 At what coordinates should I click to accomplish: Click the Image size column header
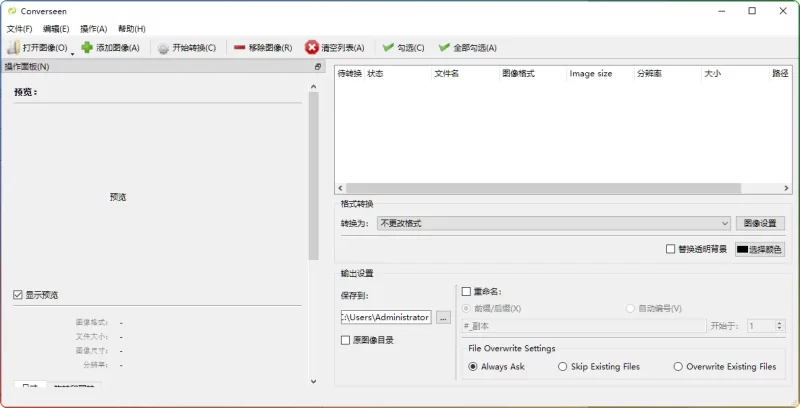pos(590,73)
